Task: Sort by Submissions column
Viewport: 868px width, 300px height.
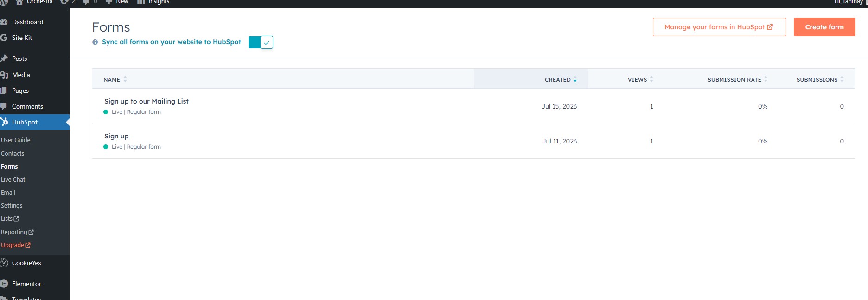Action: tap(820, 79)
